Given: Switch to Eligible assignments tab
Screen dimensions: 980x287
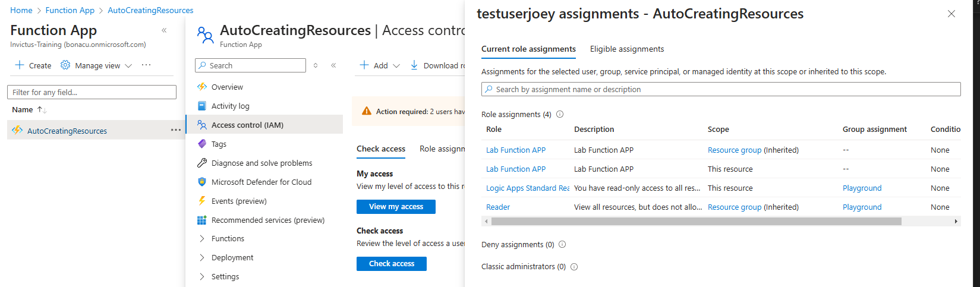Looking at the screenshot, I should pyautogui.click(x=627, y=49).
